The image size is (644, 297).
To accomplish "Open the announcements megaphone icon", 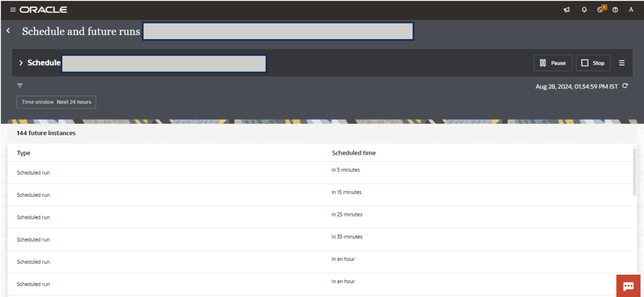I will 566,9.
